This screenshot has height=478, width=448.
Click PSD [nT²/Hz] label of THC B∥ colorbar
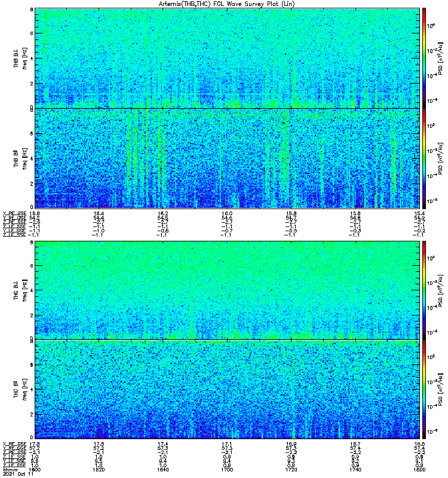(x=440, y=390)
